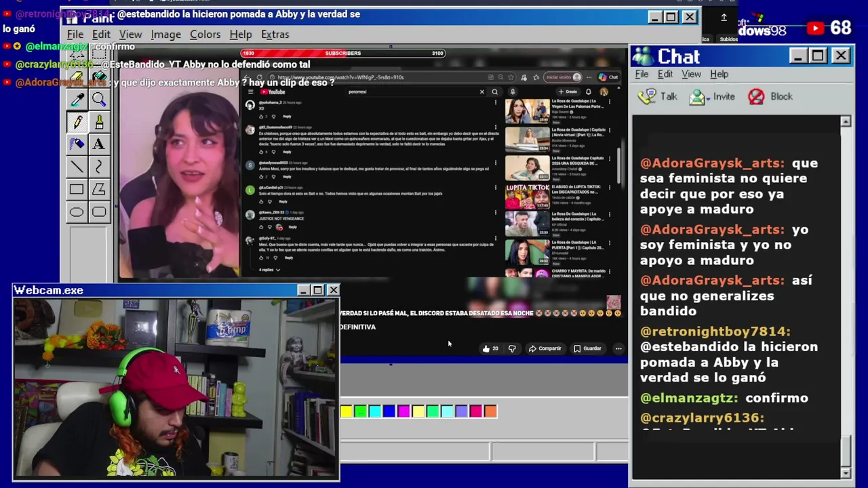This screenshot has height=488, width=868.
Task: Open the Edit menu in Chat window
Action: (x=665, y=75)
